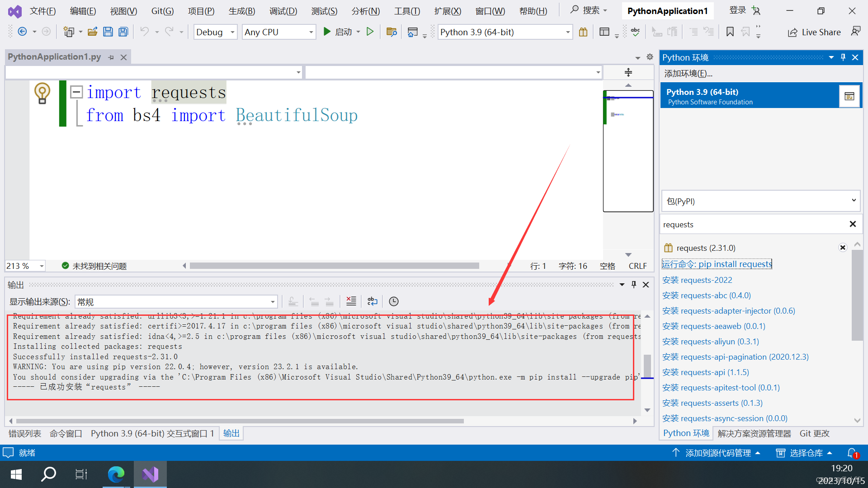This screenshot has width=868, height=488.
Task: Click the notifications bell in status bar
Action: [853, 453]
